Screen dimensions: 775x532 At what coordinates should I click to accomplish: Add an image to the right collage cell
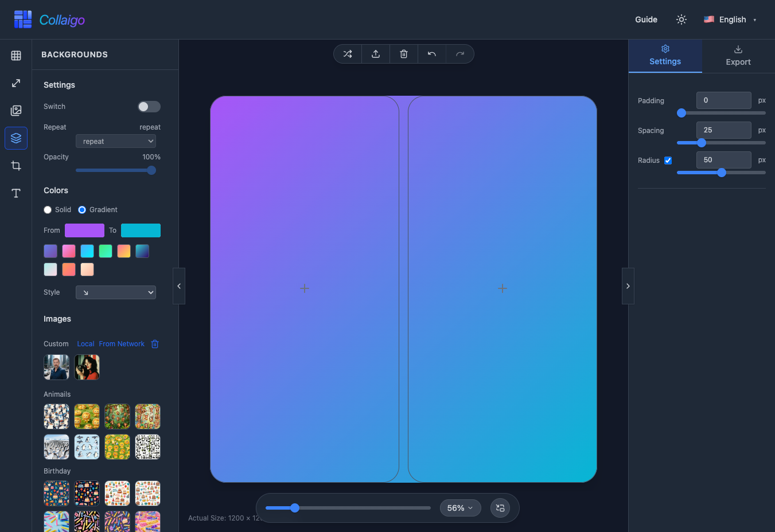tap(503, 288)
